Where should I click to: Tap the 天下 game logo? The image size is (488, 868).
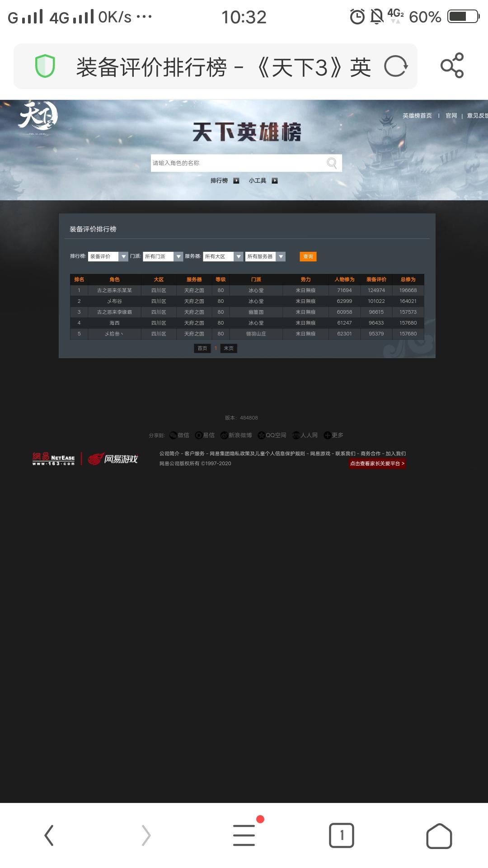38,118
